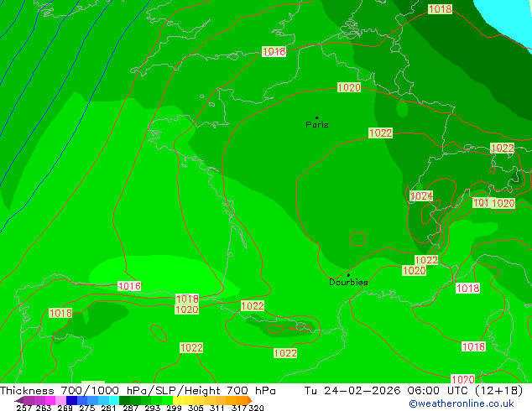
Task: Pick the purple legend swatch above 257
Action: coord(29,400)
